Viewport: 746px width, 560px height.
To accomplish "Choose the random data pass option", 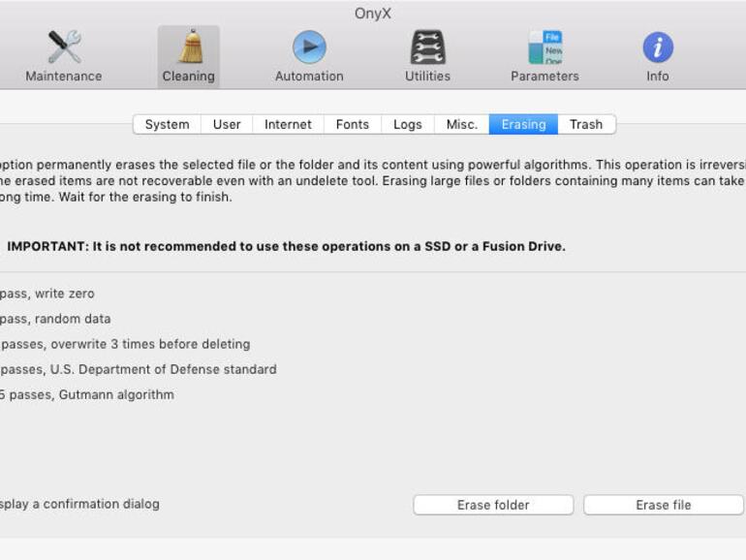I will (55, 319).
